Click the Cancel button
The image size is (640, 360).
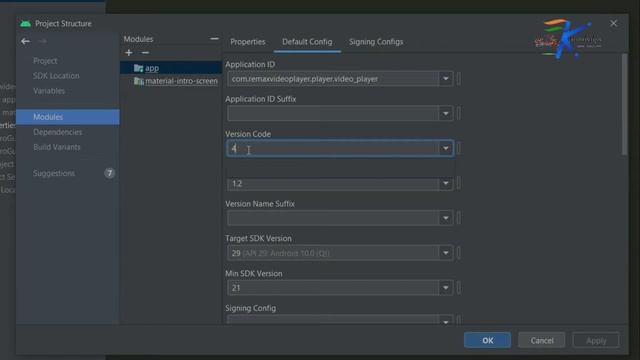tap(542, 340)
